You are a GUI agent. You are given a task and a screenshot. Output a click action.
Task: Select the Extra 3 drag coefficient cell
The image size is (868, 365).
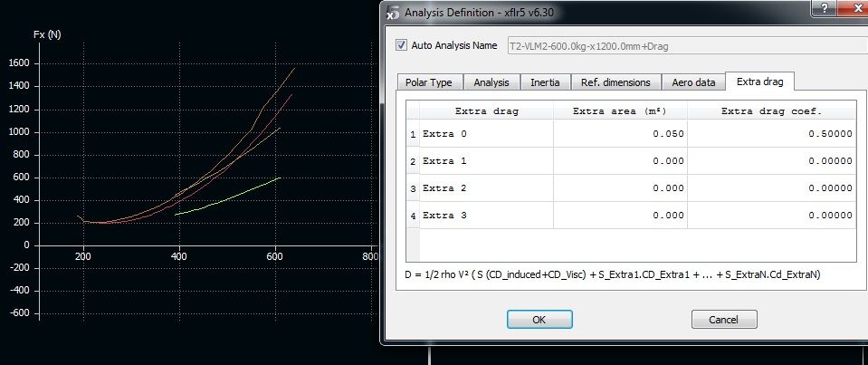coord(772,216)
